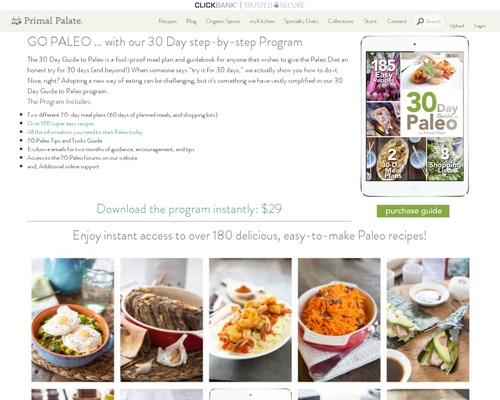500x400 pixels.
Task: Click the Primal Palate logo
Action: [47, 21]
